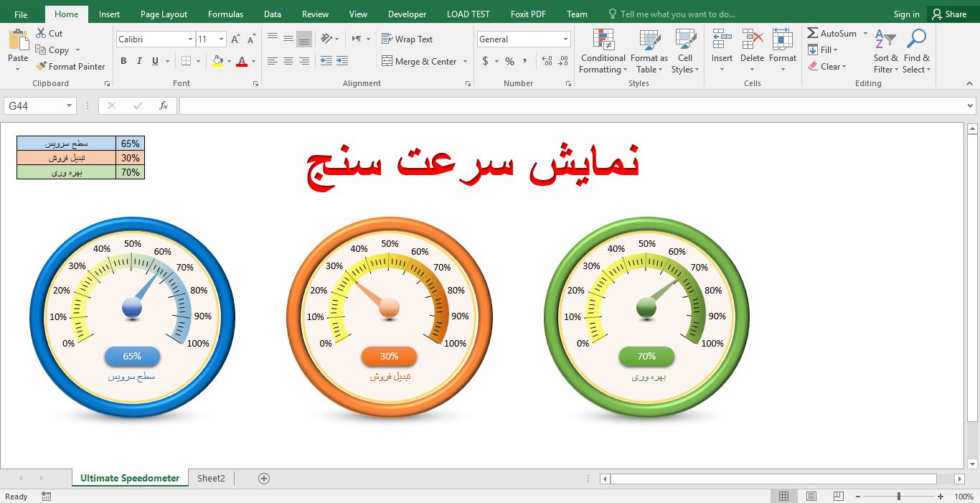This screenshot has height=503, width=980.
Task: Click the AutoSum sigma icon
Action: pyautogui.click(x=813, y=33)
